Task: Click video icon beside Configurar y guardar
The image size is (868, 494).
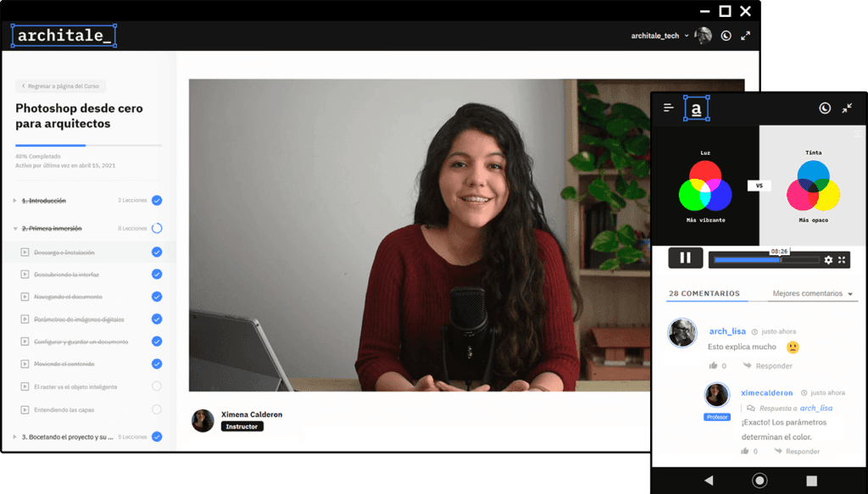Action: coord(25,341)
